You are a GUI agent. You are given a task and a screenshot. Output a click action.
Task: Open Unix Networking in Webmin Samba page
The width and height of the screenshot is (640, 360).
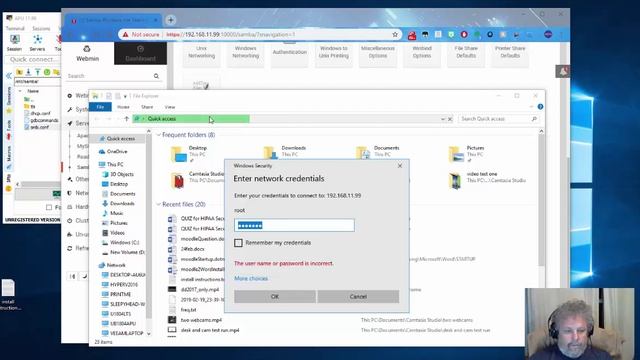pyautogui.click(x=202, y=52)
